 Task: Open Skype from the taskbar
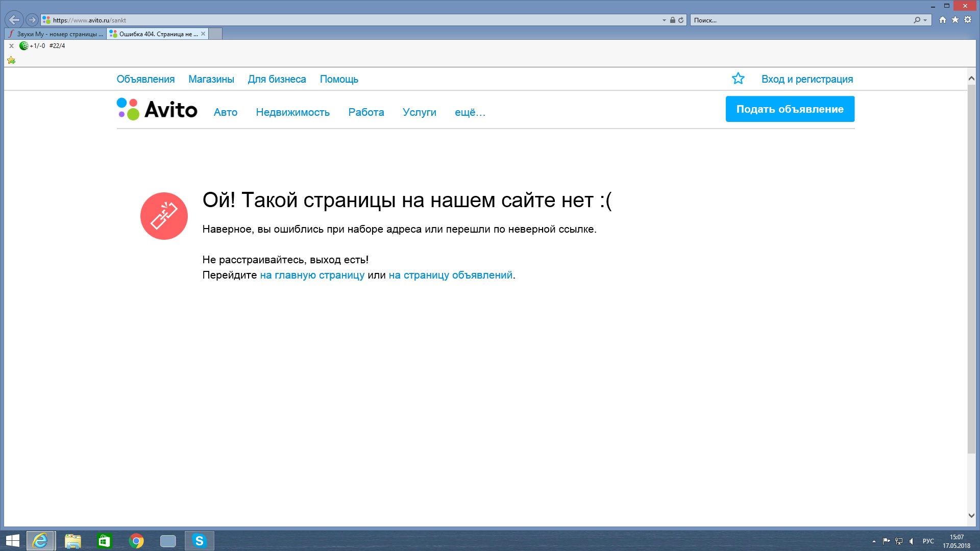click(199, 541)
